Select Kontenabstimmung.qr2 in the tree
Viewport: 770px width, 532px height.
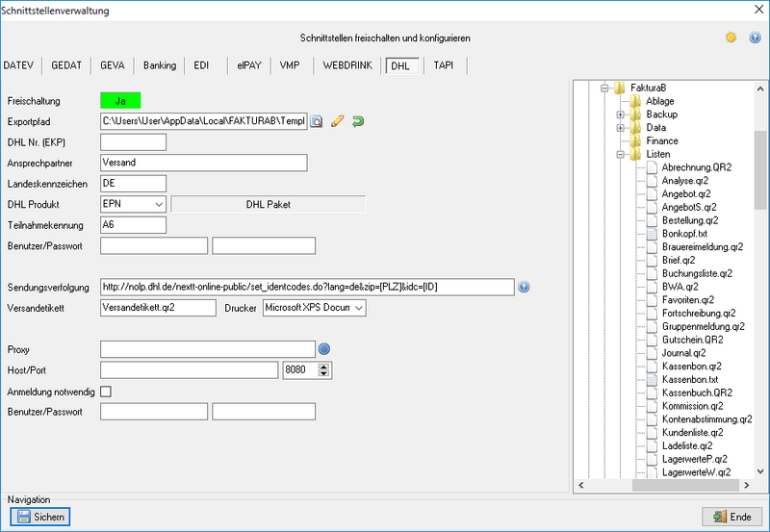click(x=706, y=419)
